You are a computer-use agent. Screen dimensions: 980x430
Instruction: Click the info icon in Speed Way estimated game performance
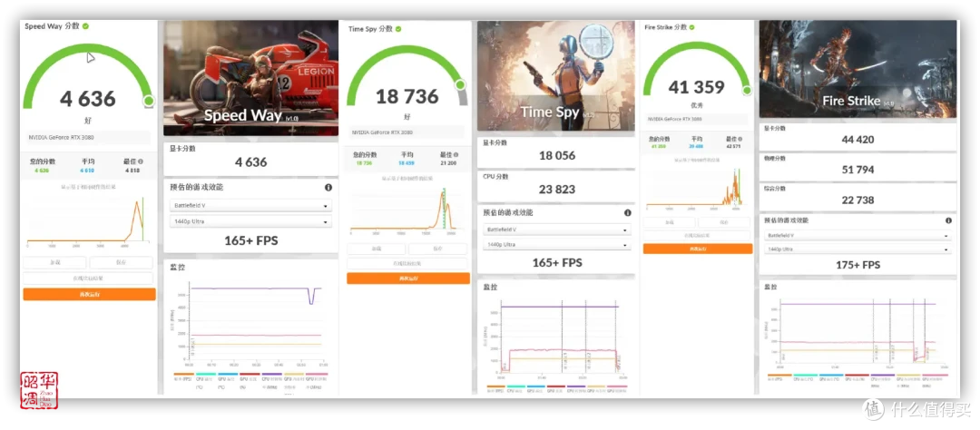(328, 188)
